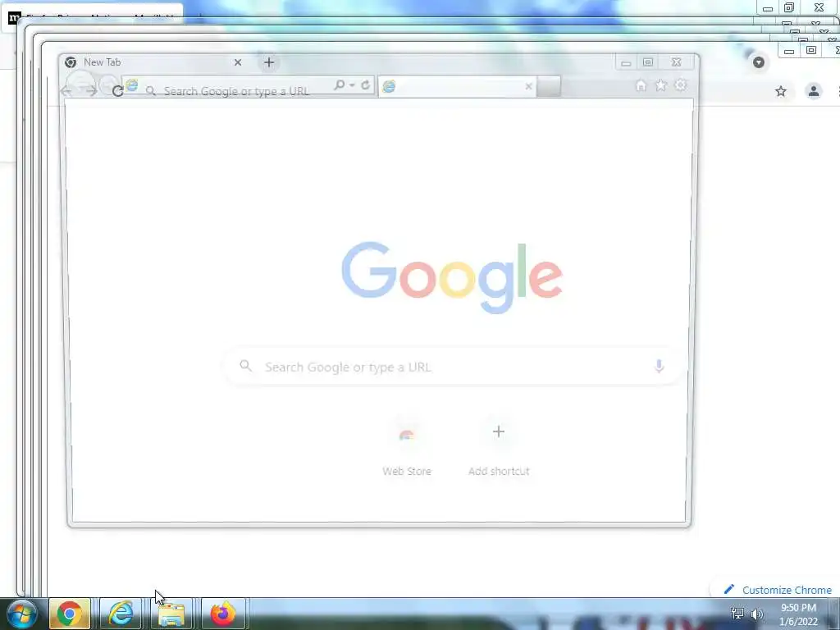Close the New Tab tab

coord(238,62)
